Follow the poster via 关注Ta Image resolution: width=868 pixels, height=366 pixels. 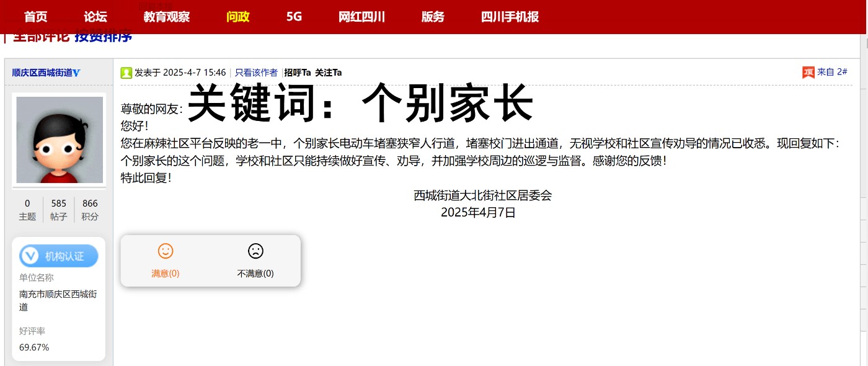(329, 73)
